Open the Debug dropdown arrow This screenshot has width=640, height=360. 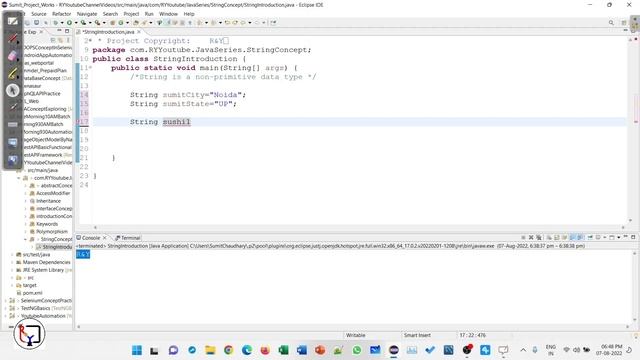(62, 23)
